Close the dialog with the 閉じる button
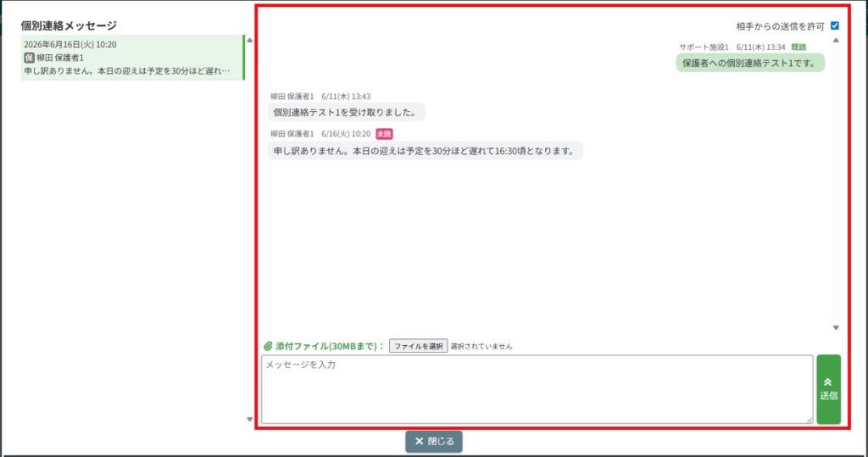The image size is (868, 457). [x=434, y=442]
